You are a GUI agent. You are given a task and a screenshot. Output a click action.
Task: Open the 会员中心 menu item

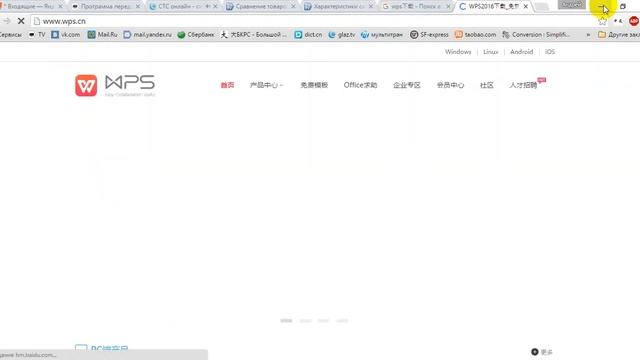(450, 85)
